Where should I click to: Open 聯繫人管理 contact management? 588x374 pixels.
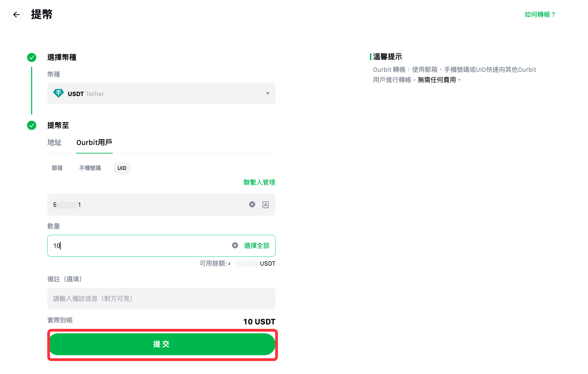pos(259,183)
